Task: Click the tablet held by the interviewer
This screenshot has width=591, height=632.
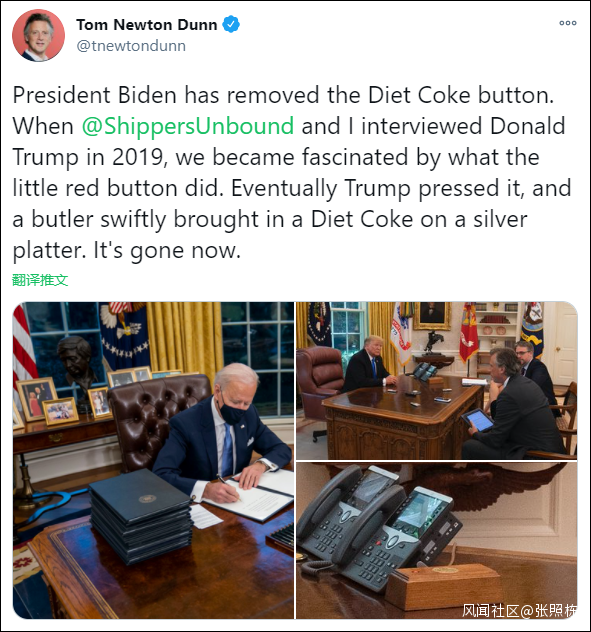Action: coord(477,421)
